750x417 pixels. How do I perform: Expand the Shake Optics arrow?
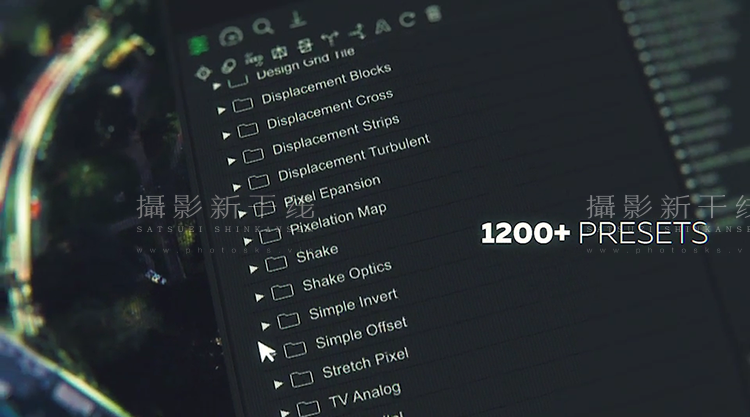coord(259,297)
